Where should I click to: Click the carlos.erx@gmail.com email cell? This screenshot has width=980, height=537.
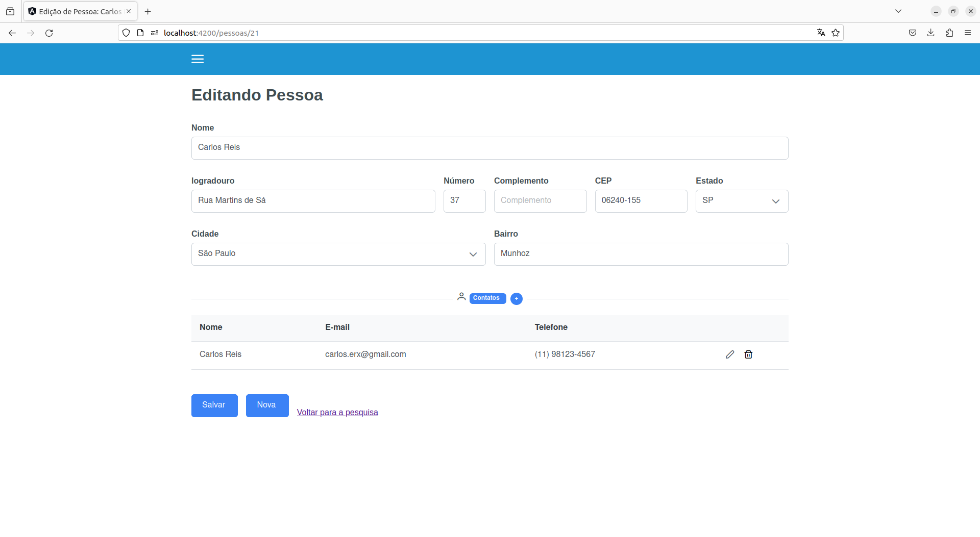point(365,354)
